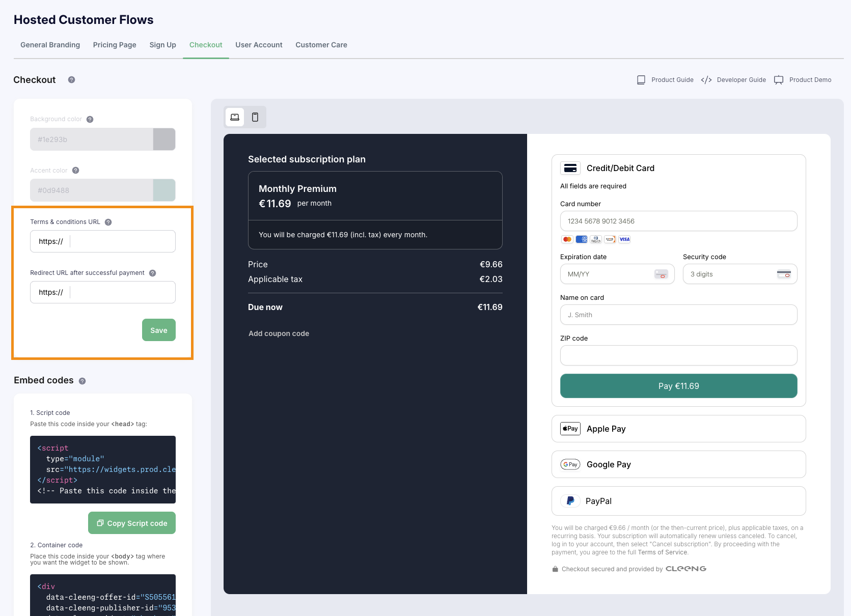The height and width of the screenshot is (616, 851).
Task: Click the Save button
Action: tap(159, 330)
